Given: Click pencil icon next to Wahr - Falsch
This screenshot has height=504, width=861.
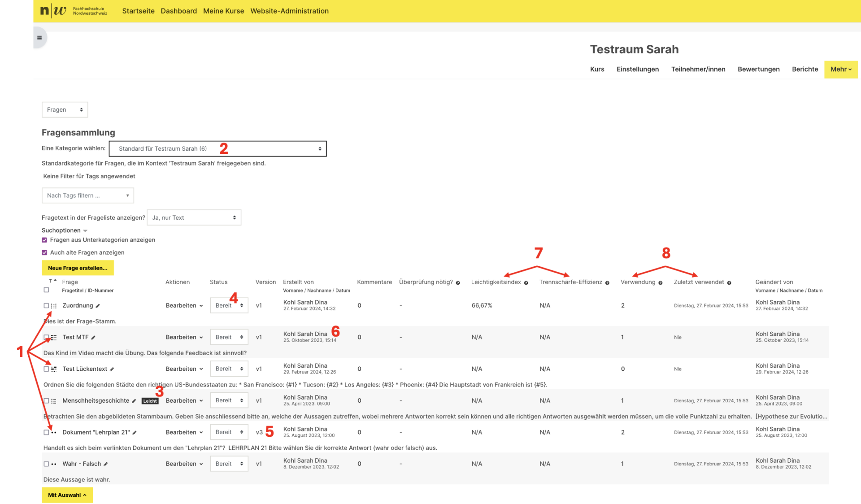Looking at the screenshot, I should click(106, 464).
